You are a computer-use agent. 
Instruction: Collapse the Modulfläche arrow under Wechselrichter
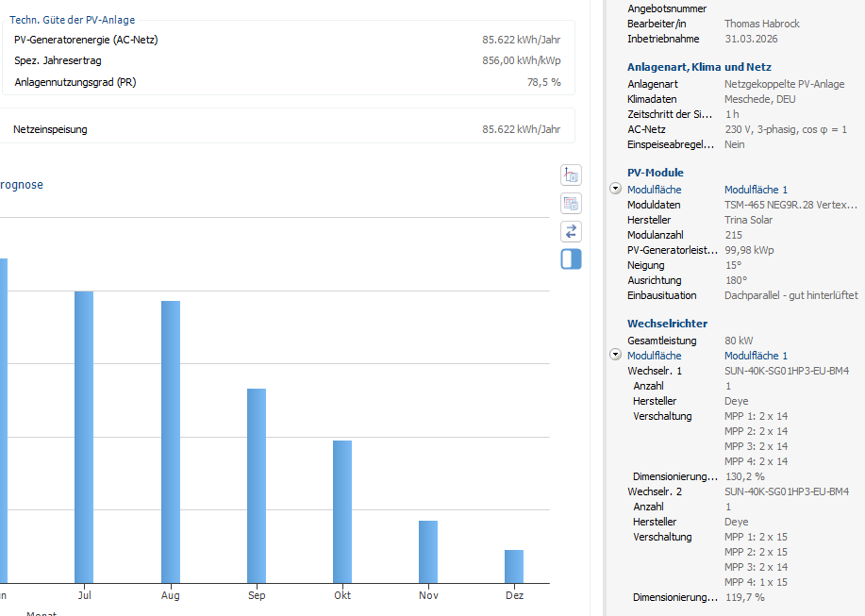pos(616,356)
